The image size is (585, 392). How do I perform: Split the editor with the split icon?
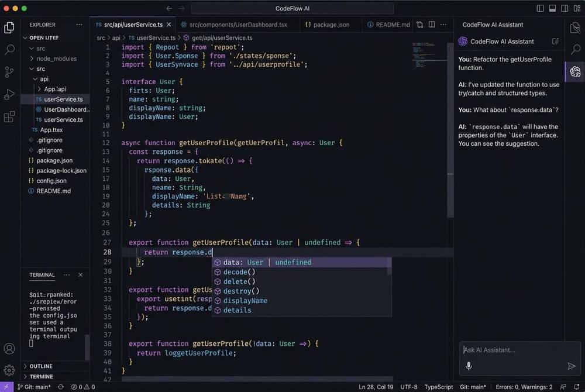point(432,25)
